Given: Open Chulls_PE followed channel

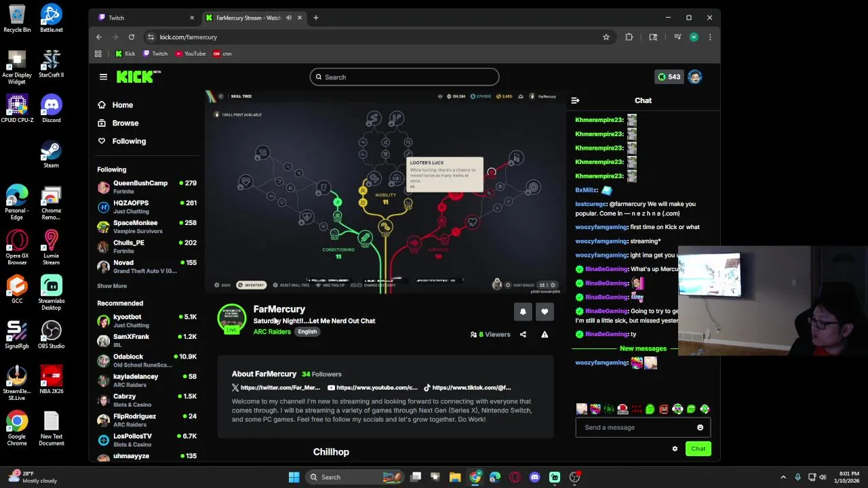Looking at the screenshot, I should [146, 247].
